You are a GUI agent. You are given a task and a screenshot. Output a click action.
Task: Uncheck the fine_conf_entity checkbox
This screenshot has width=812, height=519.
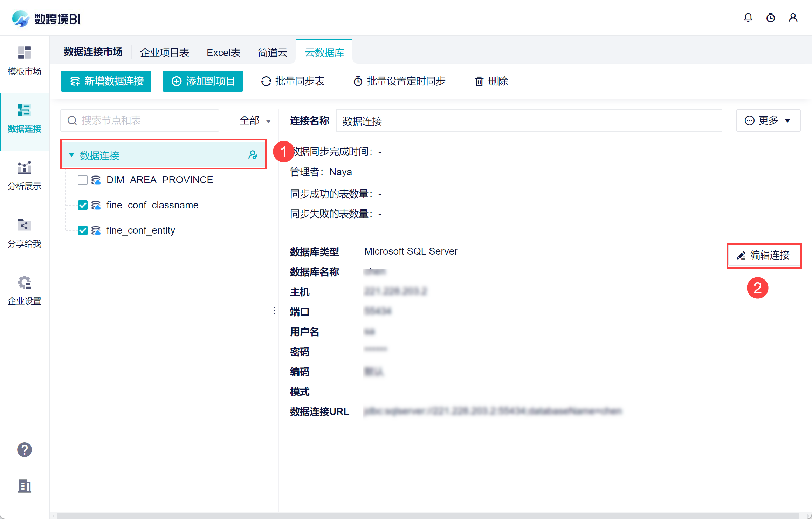tap(83, 230)
